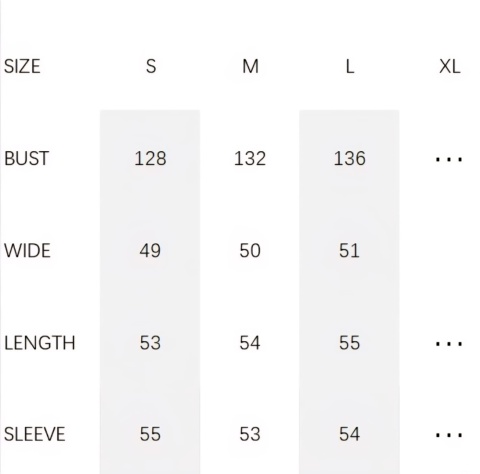Viewport: 480px width, 474px height.
Task: Click the SIZE header label
Action: click(x=22, y=66)
